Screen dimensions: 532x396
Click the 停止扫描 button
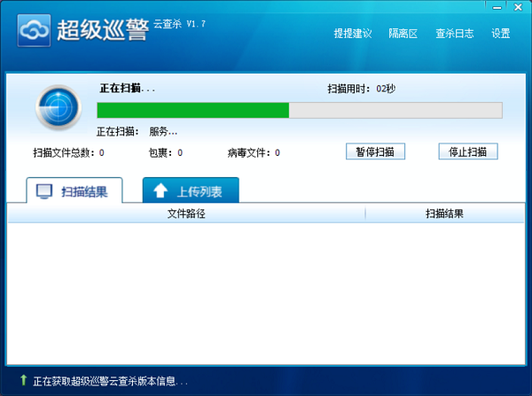pos(468,151)
